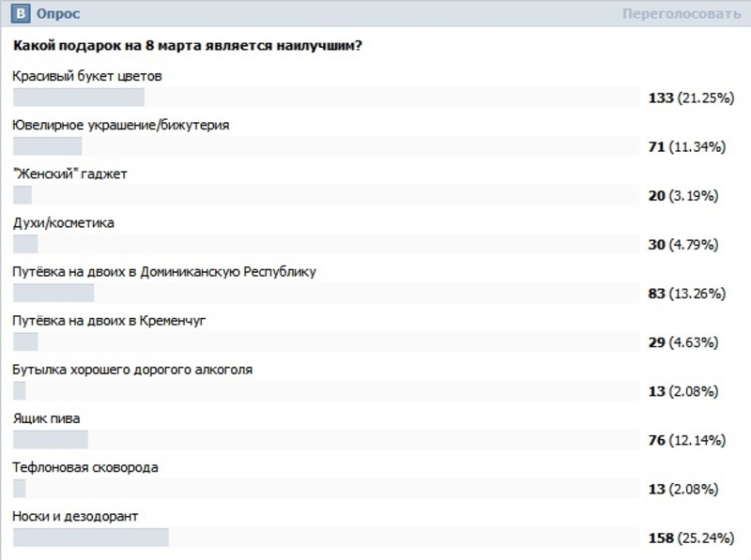
Task: Click the result bar for Красивый букет цветов
Action: tap(79, 98)
